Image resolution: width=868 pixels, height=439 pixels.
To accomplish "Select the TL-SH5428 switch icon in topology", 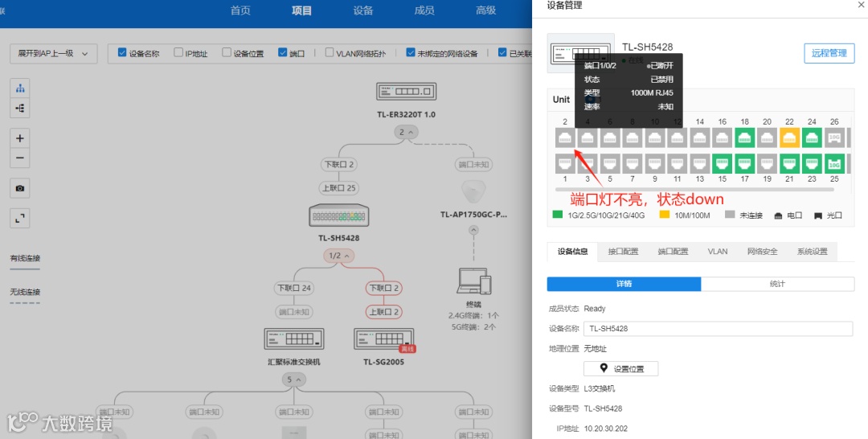I will (x=339, y=215).
